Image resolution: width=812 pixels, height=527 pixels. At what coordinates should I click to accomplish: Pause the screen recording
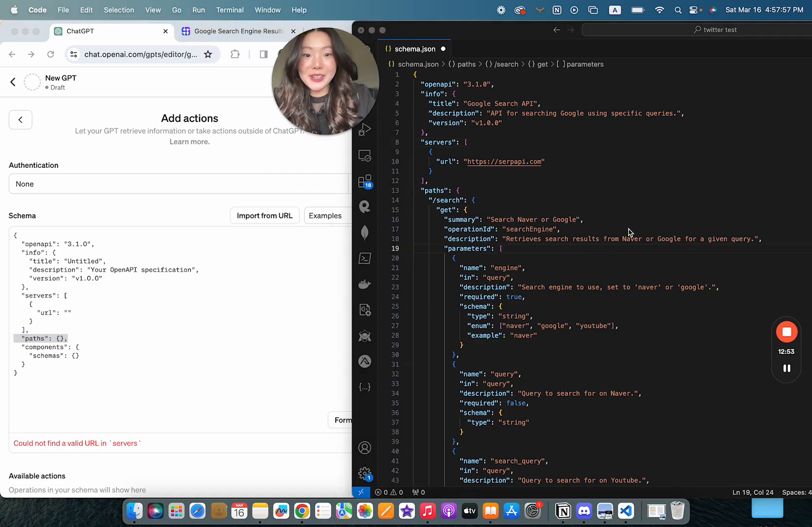787,368
